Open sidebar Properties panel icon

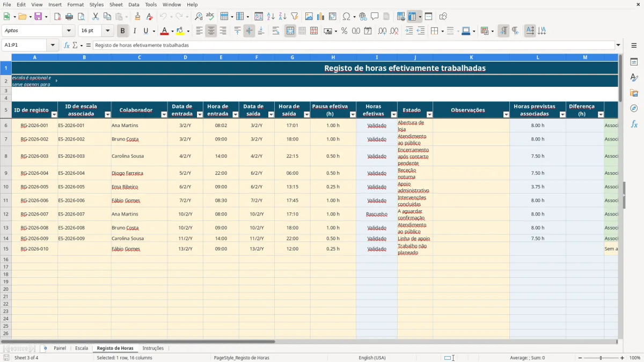634,62
